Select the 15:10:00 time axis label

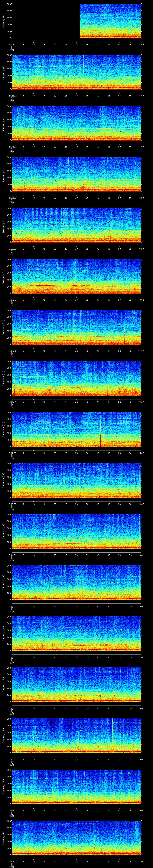[12, 351]
